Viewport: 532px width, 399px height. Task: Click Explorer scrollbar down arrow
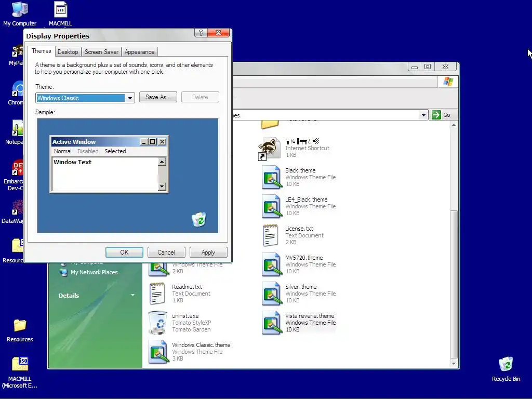(454, 363)
